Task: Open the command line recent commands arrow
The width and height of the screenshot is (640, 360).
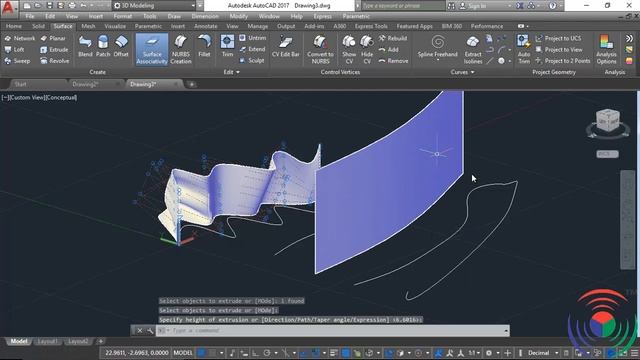Action: 506,331
